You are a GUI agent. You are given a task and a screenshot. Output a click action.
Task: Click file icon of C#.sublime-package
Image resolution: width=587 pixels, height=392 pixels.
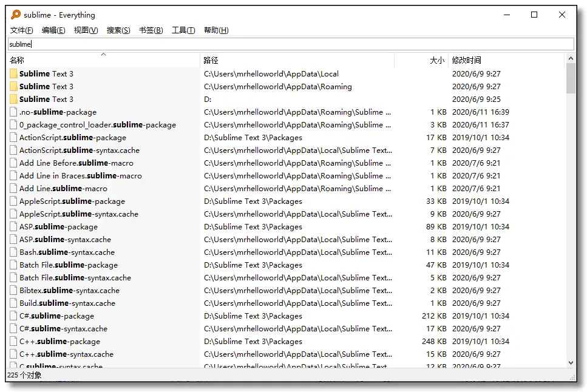13,316
